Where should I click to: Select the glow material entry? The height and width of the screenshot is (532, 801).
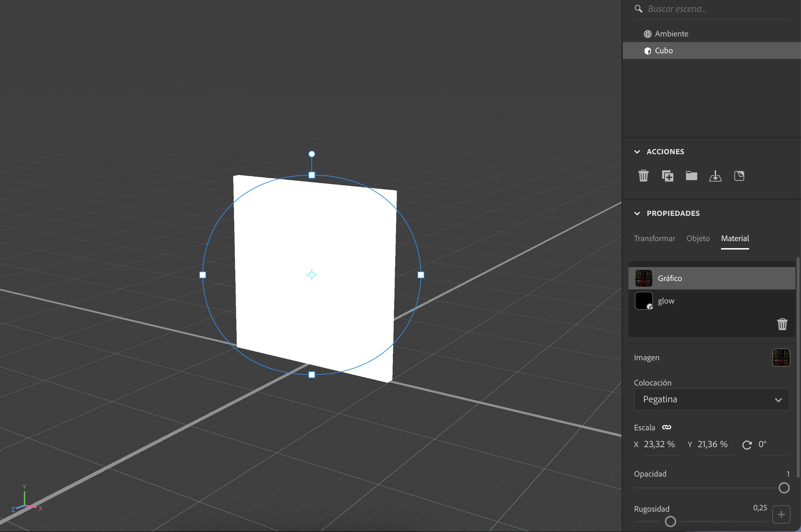pyautogui.click(x=666, y=301)
